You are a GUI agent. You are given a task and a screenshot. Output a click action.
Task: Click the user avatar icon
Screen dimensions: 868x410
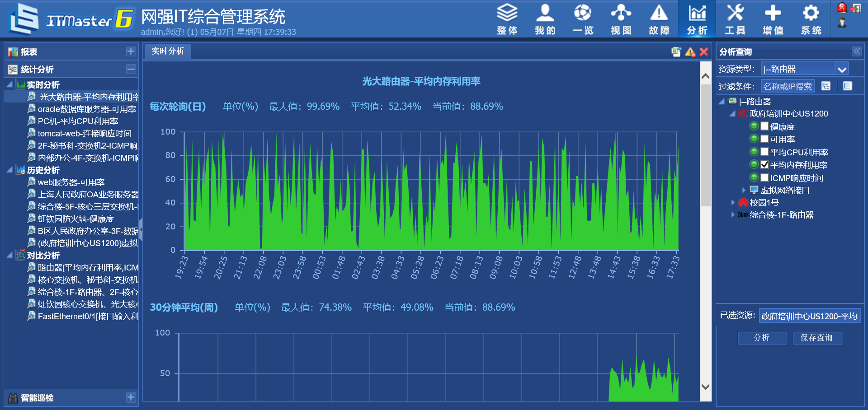click(x=842, y=23)
